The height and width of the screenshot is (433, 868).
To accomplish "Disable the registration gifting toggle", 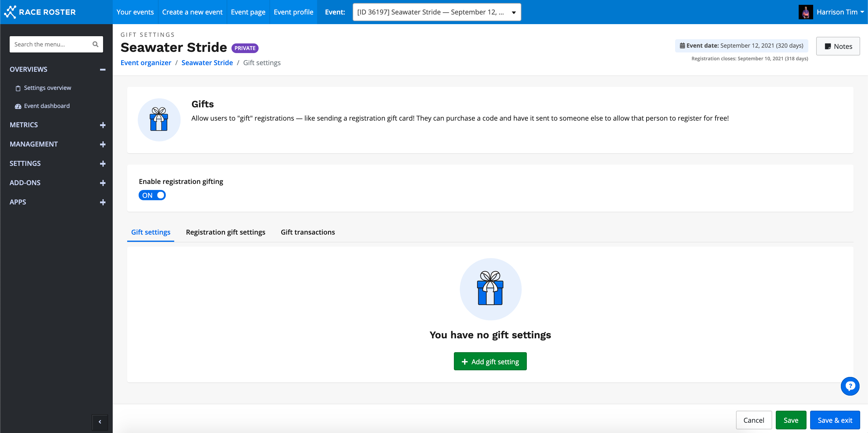I will point(152,195).
